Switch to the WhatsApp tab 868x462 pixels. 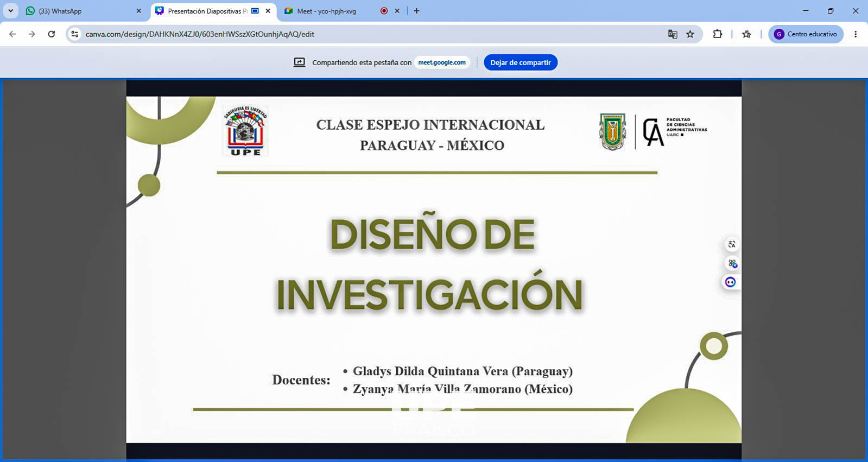click(x=84, y=11)
